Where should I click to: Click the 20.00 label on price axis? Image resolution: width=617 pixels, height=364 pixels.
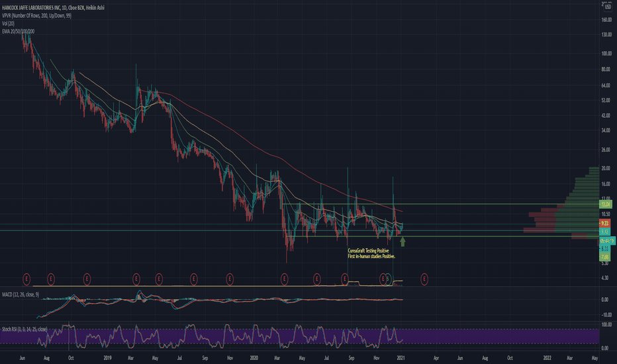coord(606,168)
